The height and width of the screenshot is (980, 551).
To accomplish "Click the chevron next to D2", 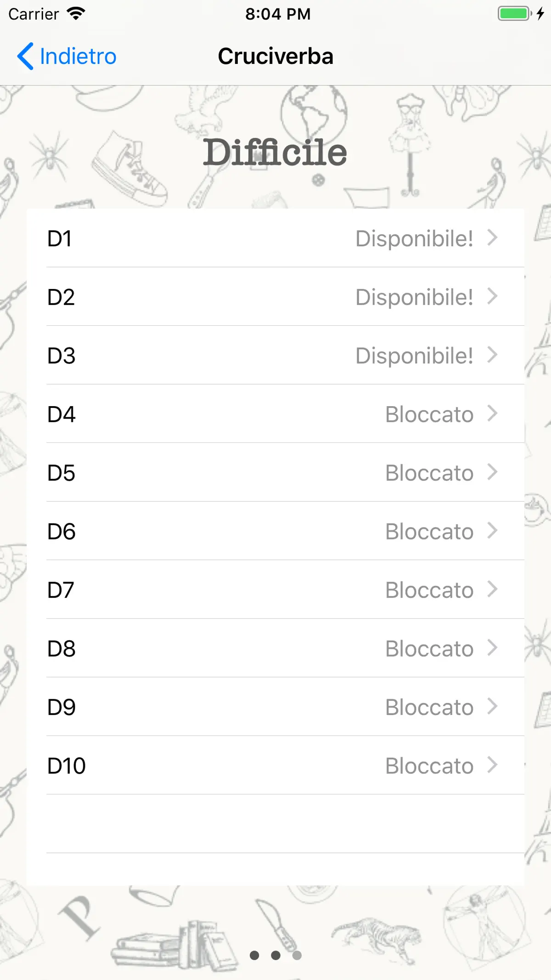I will pos(492,296).
